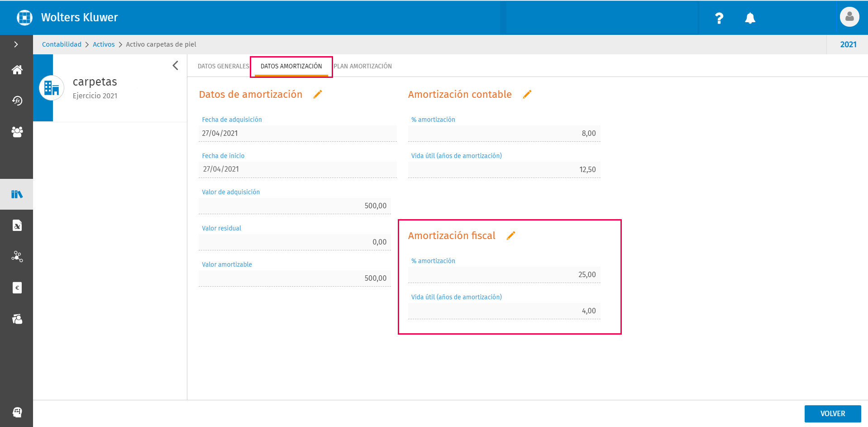This screenshot has height=427, width=868.
Task: Click fiscal % amortización field 25,00
Action: (504, 274)
